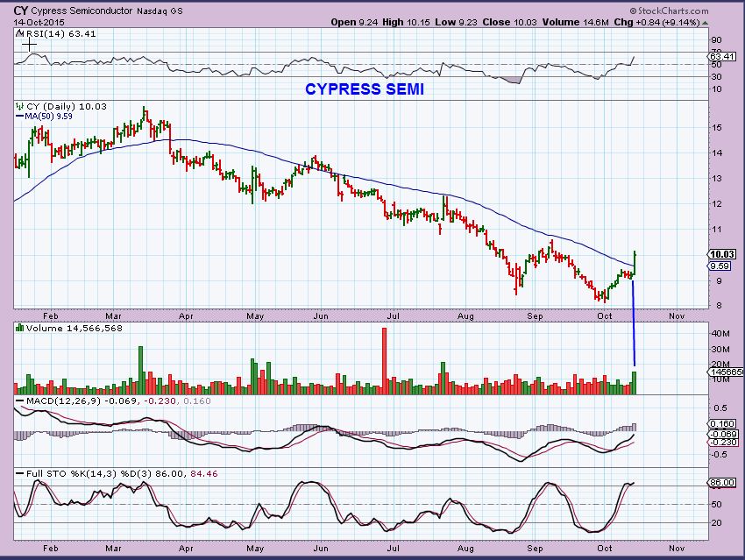The width and height of the screenshot is (745, 560).
Task: Click the 40M level on volume axis
Action: coord(720,334)
